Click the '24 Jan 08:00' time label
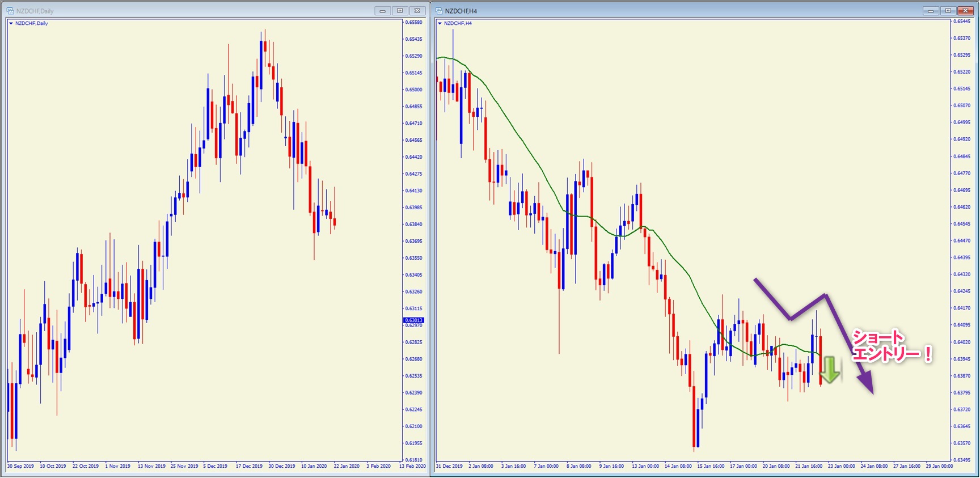The height and width of the screenshot is (478, 980). point(874,466)
